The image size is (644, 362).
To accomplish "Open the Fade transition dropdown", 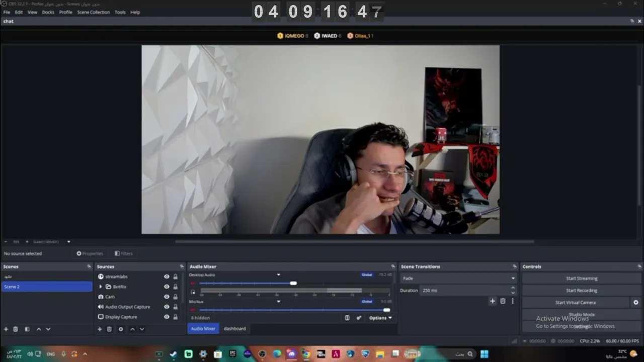I will click(458, 278).
